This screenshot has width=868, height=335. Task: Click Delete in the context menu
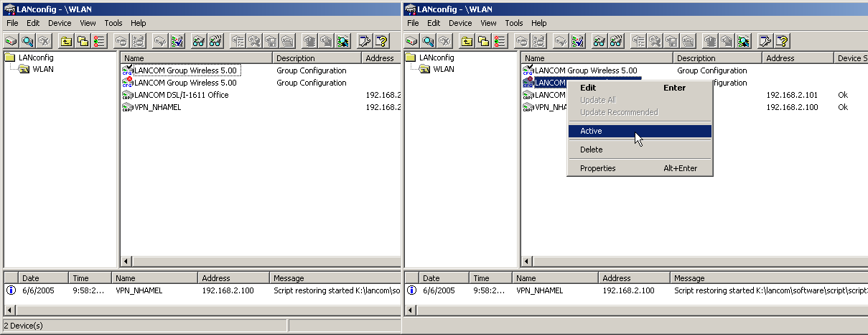(x=591, y=150)
